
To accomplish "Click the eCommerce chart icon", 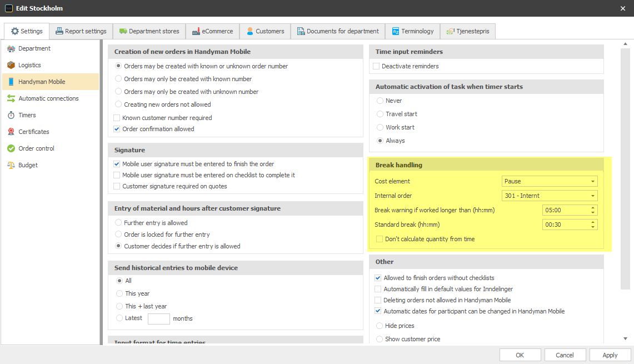I will (x=196, y=31).
